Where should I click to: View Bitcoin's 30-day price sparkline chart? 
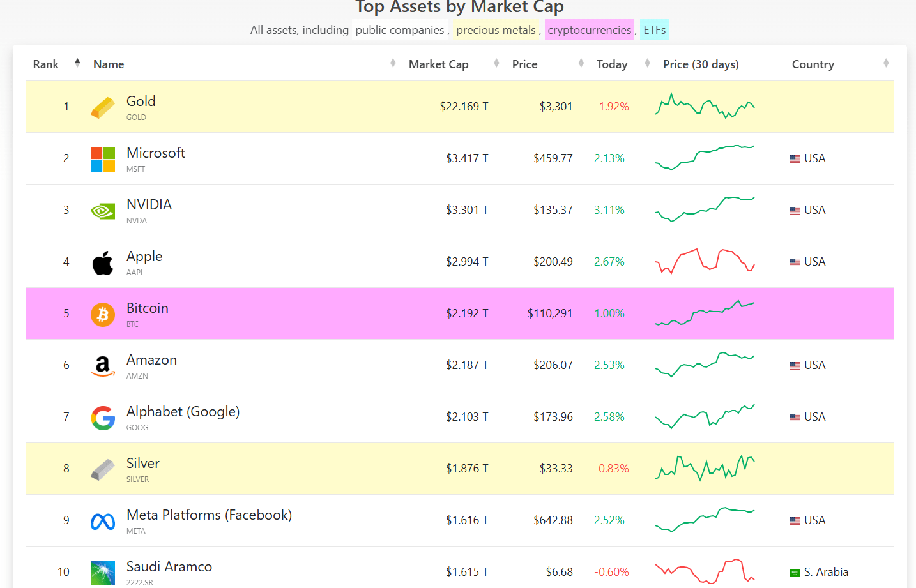[x=705, y=314]
